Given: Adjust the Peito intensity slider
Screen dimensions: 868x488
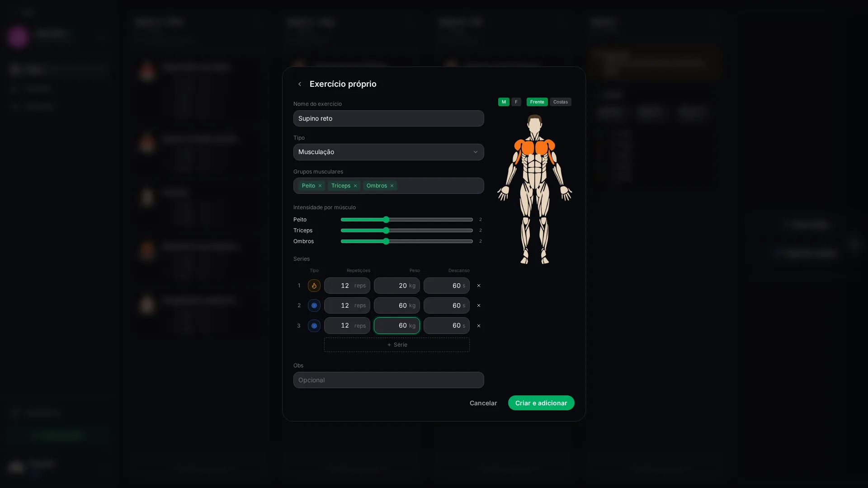Looking at the screenshot, I should (407, 220).
